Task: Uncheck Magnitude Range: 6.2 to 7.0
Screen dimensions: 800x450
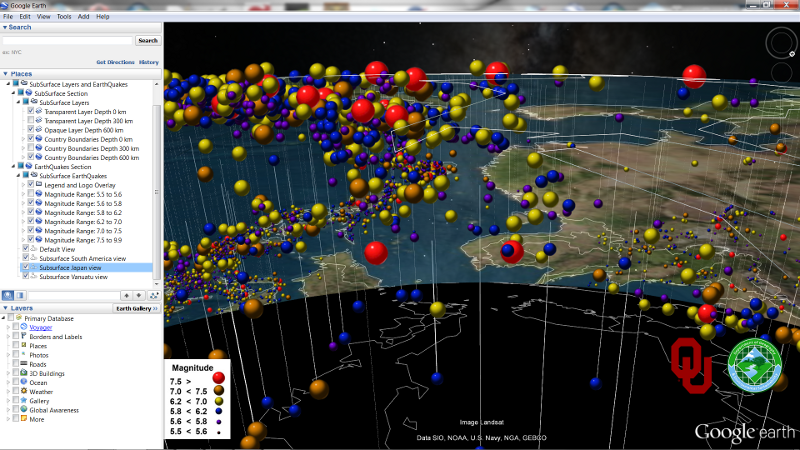Action: (x=31, y=221)
